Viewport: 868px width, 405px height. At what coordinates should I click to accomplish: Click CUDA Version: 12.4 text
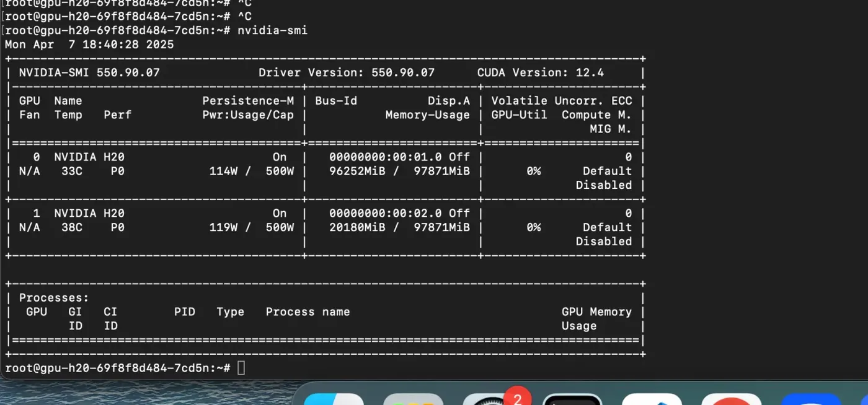(540, 72)
